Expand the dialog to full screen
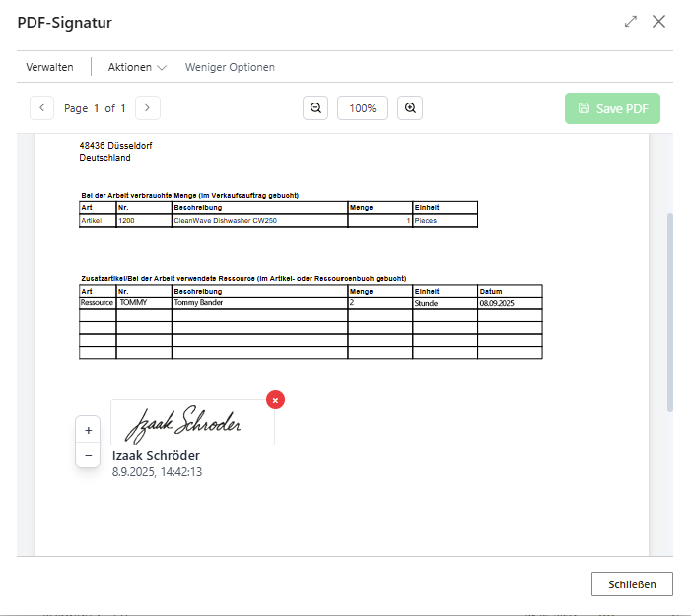The image size is (691, 616). click(x=631, y=21)
